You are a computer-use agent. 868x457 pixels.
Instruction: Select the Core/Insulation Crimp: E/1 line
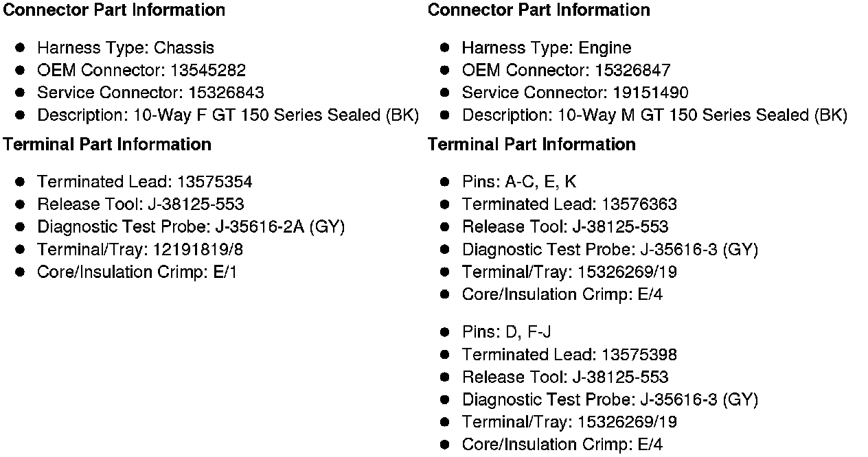pyautogui.click(x=137, y=272)
